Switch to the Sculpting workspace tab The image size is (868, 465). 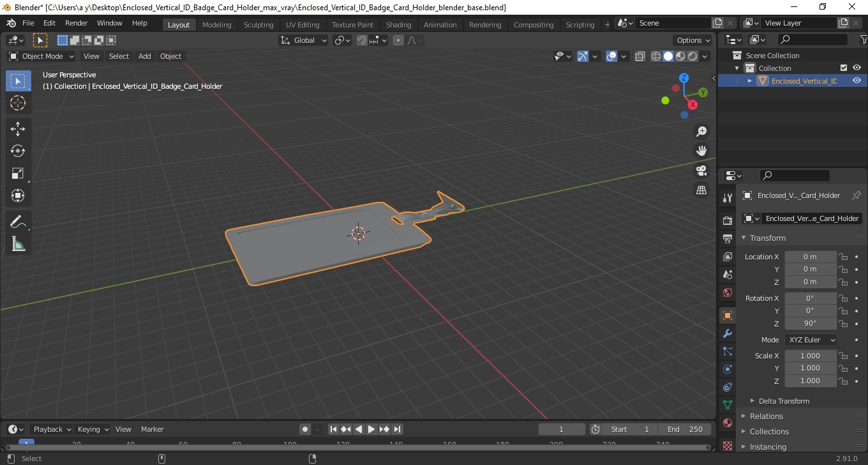tap(258, 25)
